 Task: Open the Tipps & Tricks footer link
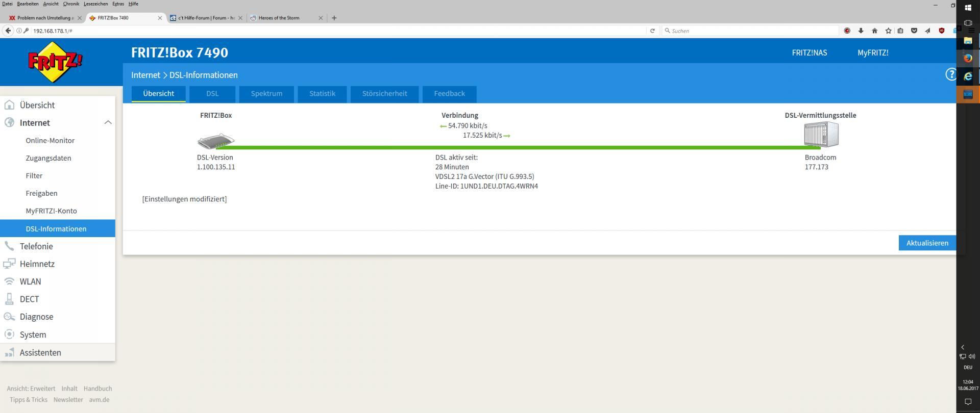(29, 400)
